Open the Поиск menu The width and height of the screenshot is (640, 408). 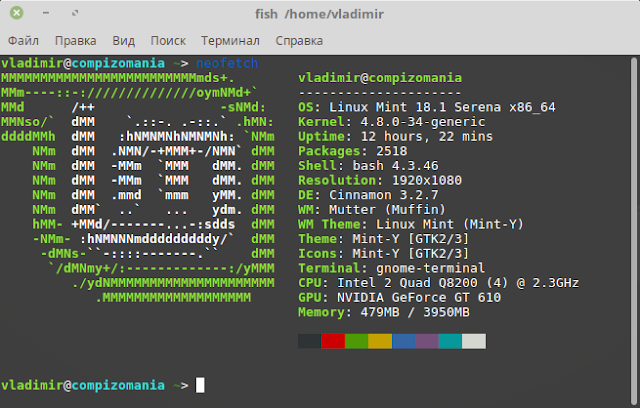pyautogui.click(x=168, y=41)
